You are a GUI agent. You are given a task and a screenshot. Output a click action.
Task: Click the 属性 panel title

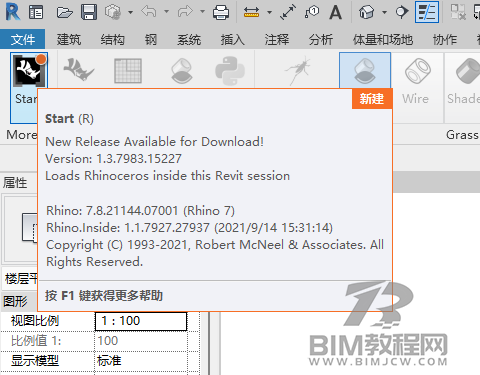click(x=15, y=183)
